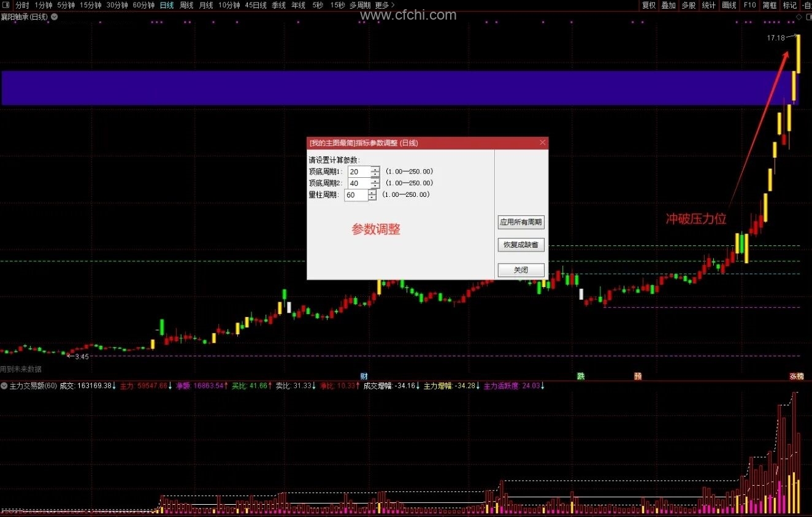812x517 pixels.
Task: Click the 主力活跃度: 24.03 value
Action: [515, 386]
